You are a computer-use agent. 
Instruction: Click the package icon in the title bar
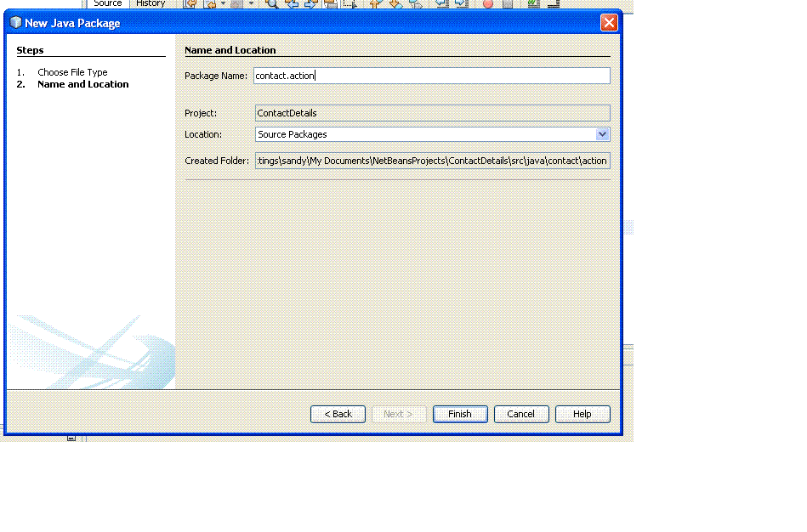coord(15,23)
